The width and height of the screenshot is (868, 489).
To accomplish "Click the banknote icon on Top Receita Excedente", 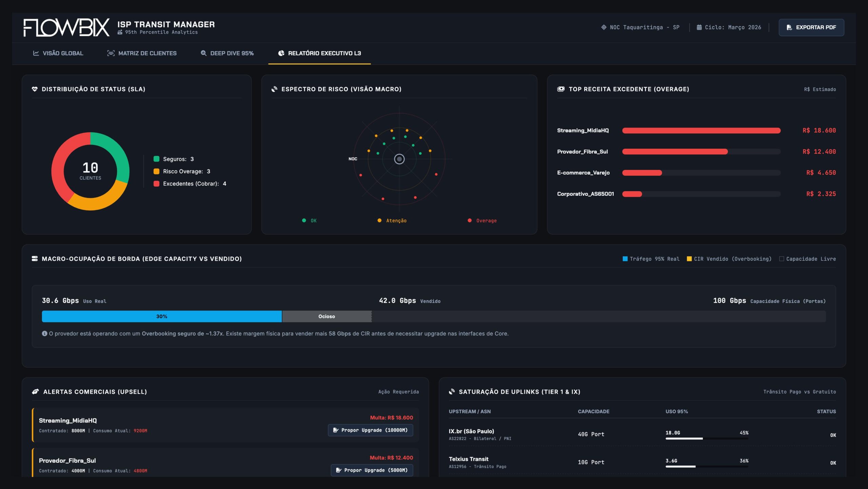I will 561,89.
